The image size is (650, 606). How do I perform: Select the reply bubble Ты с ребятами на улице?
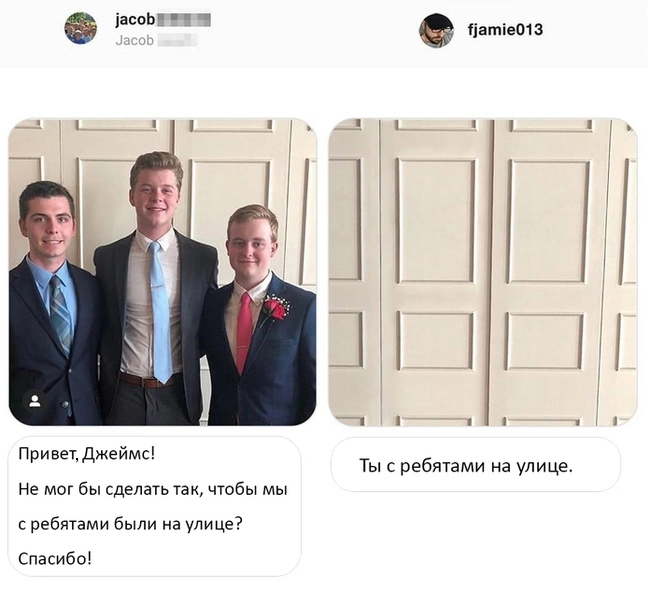[x=475, y=465]
